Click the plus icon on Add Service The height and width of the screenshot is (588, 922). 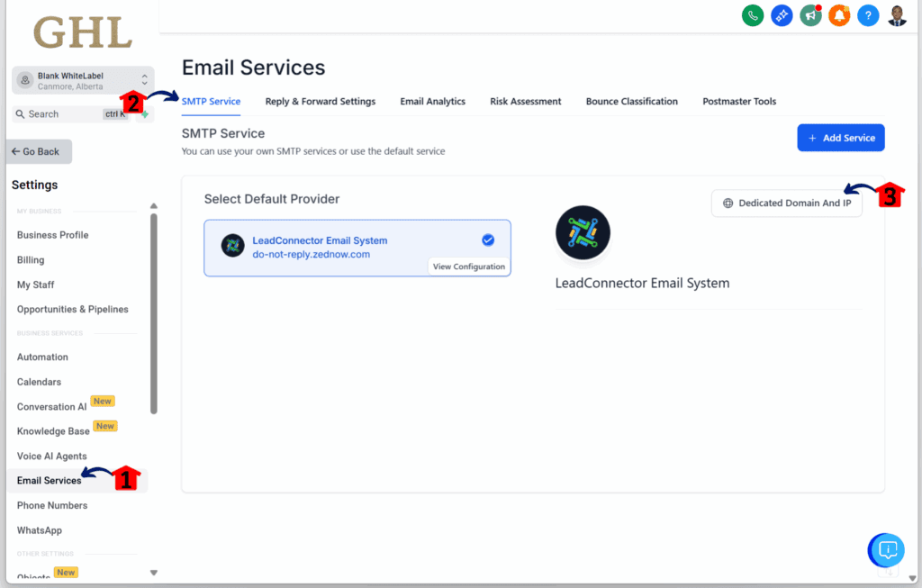tap(812, 138)
